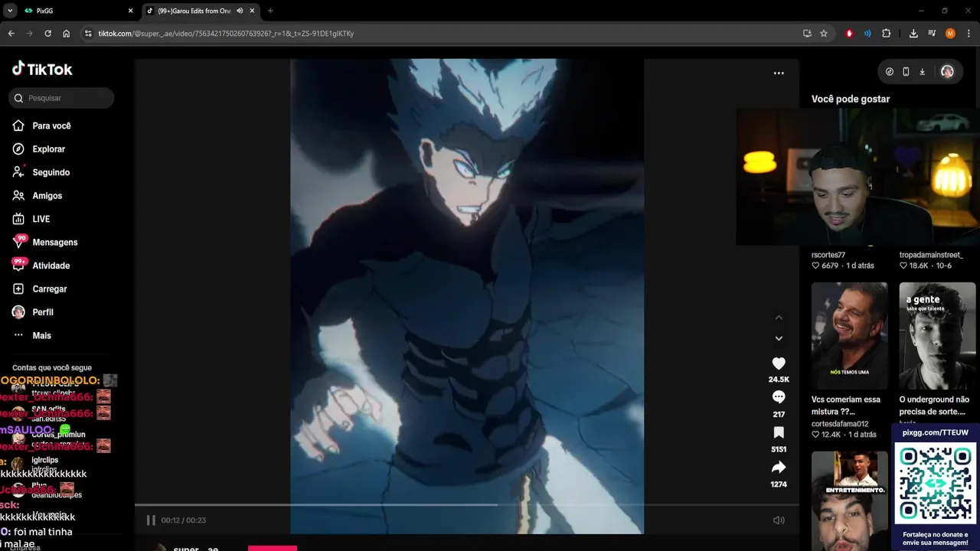Open the 'Vcs comeriam essa mistura' video thumbnail
The image size is (980, 551).
click(850, 336)
